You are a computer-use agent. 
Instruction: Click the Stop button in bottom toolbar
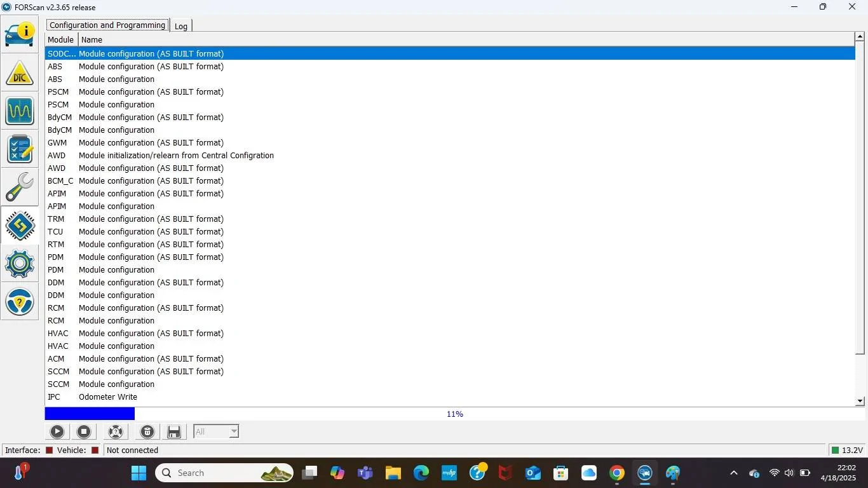(84, 432)
